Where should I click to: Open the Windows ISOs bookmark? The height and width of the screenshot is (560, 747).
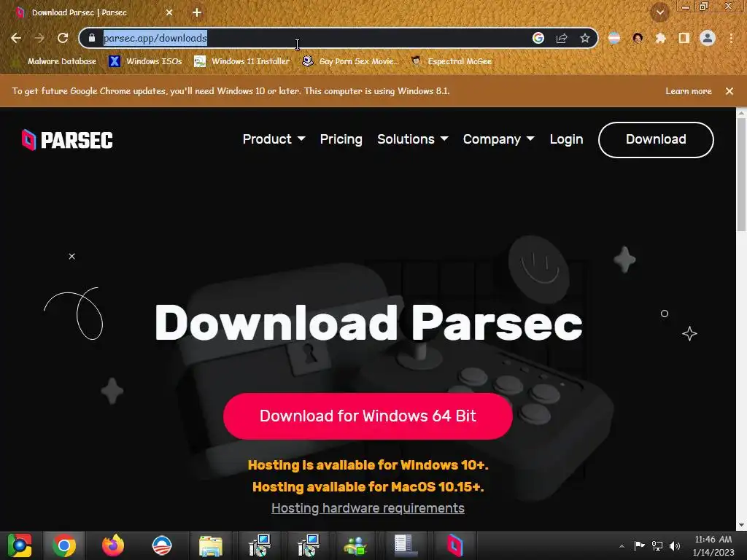[x=145, y=61]
